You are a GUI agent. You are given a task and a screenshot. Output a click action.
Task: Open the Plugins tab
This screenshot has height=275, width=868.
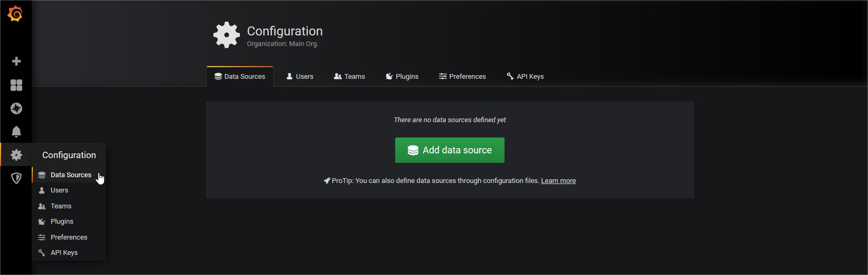[x=402, y=76]
